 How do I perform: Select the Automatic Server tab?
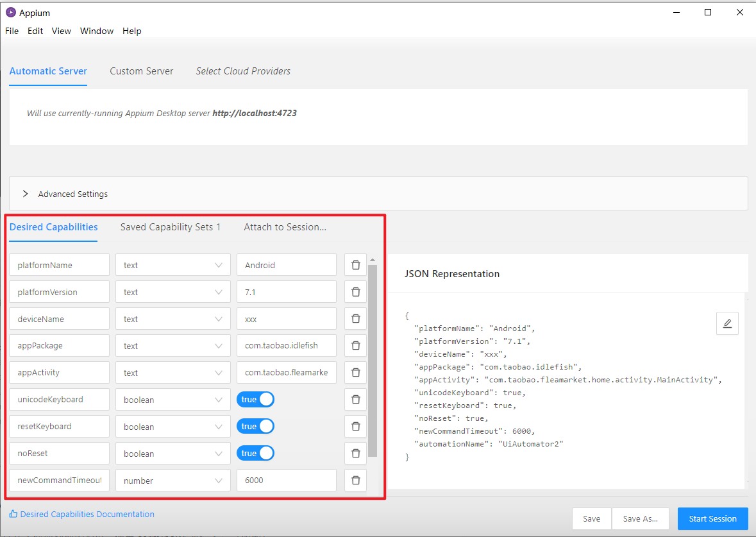(x=48, y=71)
